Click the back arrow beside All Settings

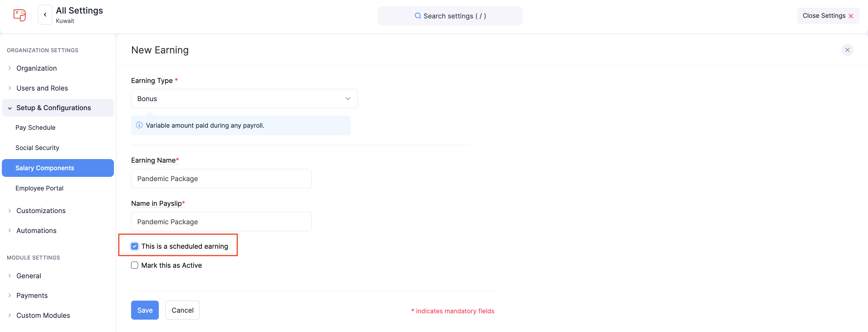tap(45, 15)
